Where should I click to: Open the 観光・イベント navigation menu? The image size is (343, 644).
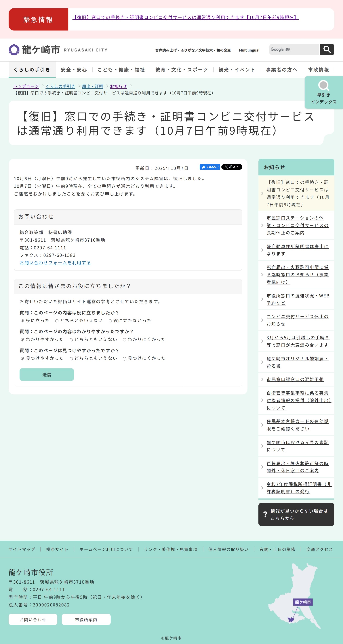click(x=237, y=70)
